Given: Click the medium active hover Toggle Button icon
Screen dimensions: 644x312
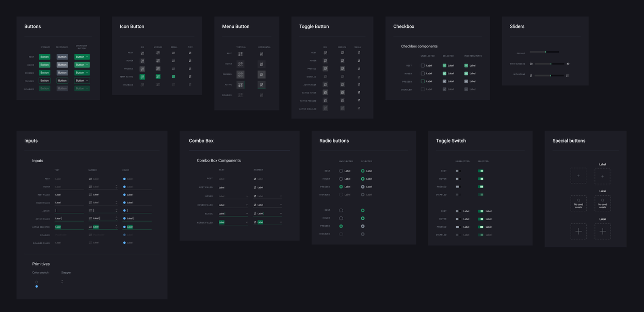Looking at the screenshot, I should coord(342,92).
